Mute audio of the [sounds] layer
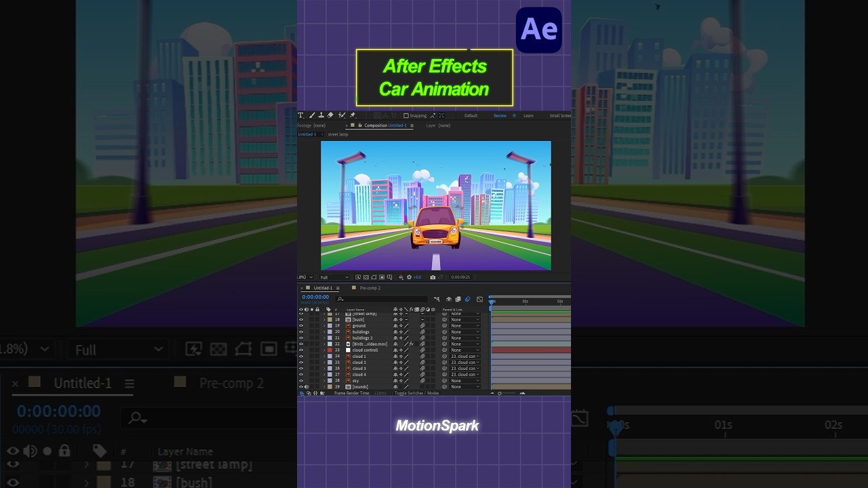 point(307,387)
